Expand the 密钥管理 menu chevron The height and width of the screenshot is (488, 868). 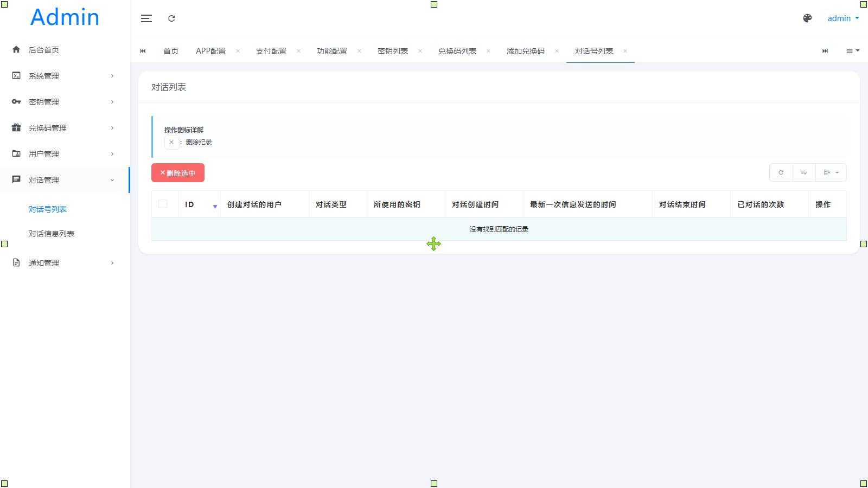(112, 102)
